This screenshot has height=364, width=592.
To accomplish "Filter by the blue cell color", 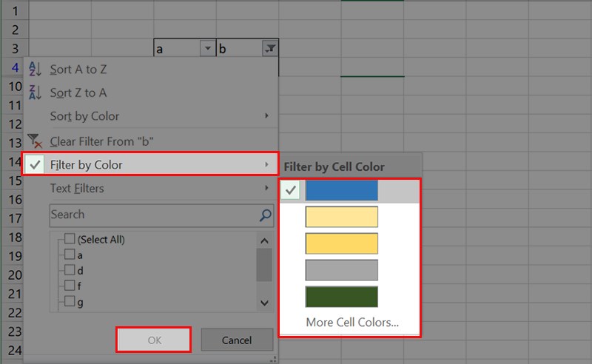I will [x=341, y=190].
